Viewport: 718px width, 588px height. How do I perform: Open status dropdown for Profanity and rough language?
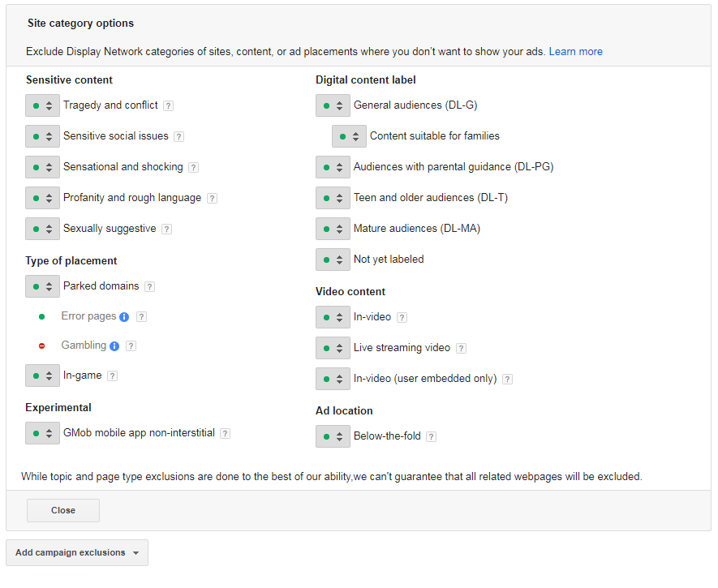coord(42,198)
